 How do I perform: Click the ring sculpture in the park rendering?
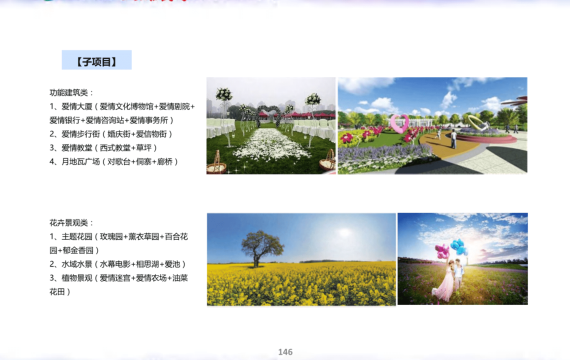click(477, 122)
